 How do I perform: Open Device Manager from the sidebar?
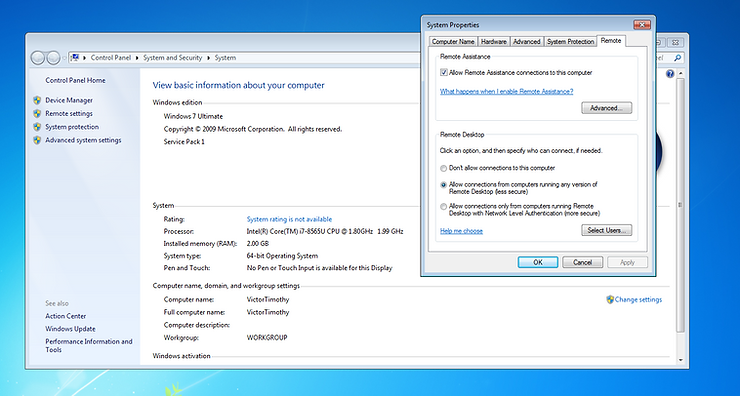click(x=69, y=100)
